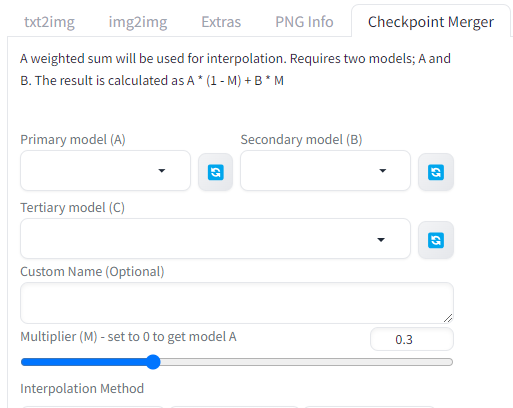Go to the Extras tab
Viewport: 513px width, 408px height.
(221, 22)
